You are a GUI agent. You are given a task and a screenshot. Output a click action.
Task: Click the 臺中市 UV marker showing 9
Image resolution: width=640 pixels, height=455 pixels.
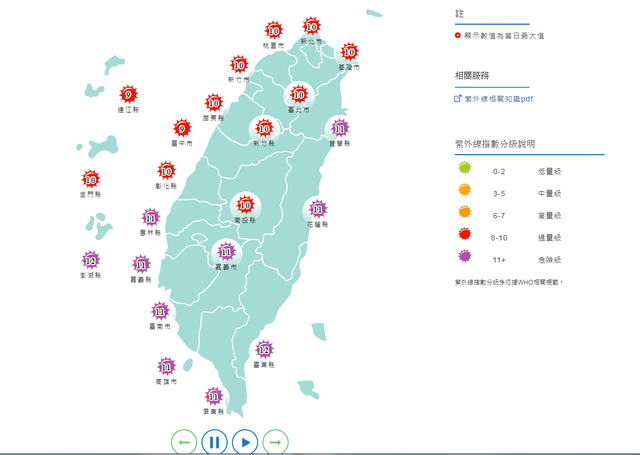(182, 128)
